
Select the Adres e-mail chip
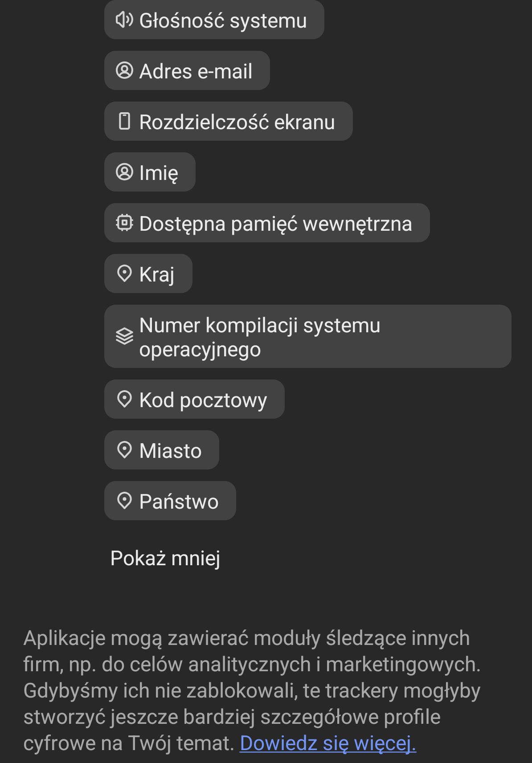coord(187,70)
